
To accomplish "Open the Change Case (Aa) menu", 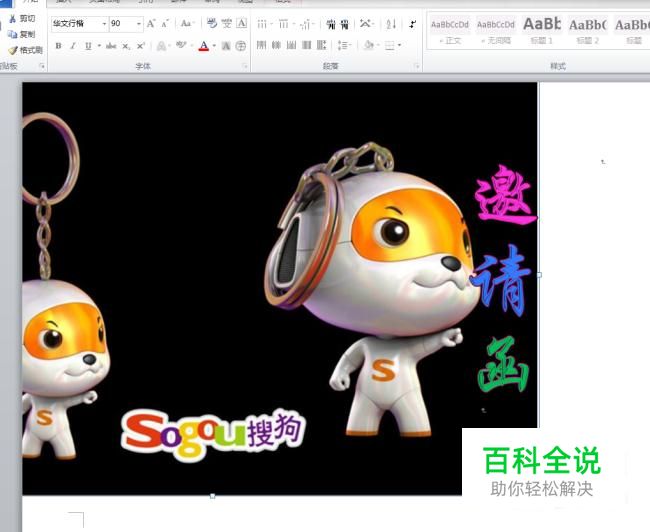I will pyautogui.click(x=187, y=24).
